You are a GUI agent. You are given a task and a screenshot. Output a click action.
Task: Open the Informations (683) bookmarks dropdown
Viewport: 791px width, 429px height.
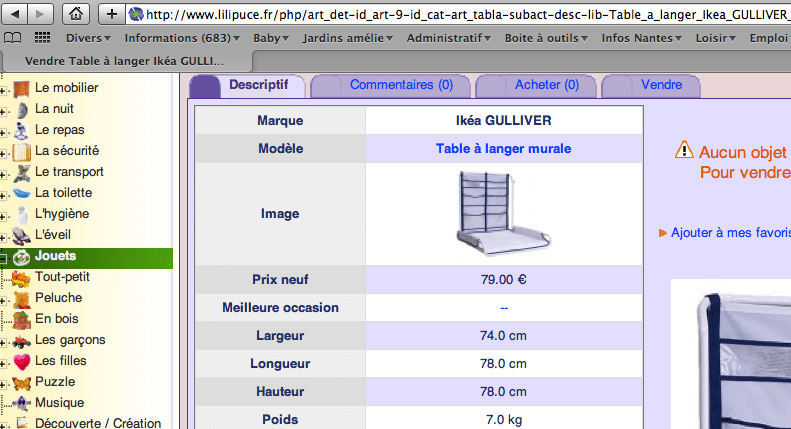(182, 38)
